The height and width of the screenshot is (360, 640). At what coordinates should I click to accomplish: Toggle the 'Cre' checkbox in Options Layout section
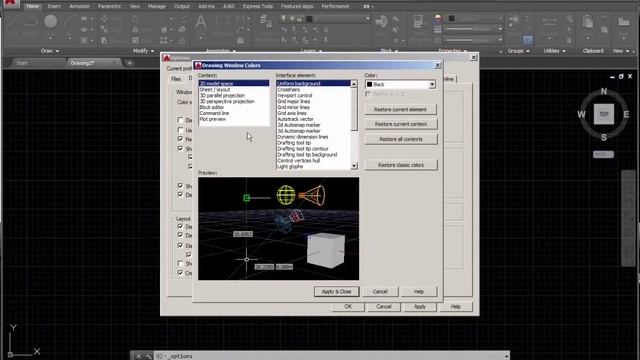point(180,273)
